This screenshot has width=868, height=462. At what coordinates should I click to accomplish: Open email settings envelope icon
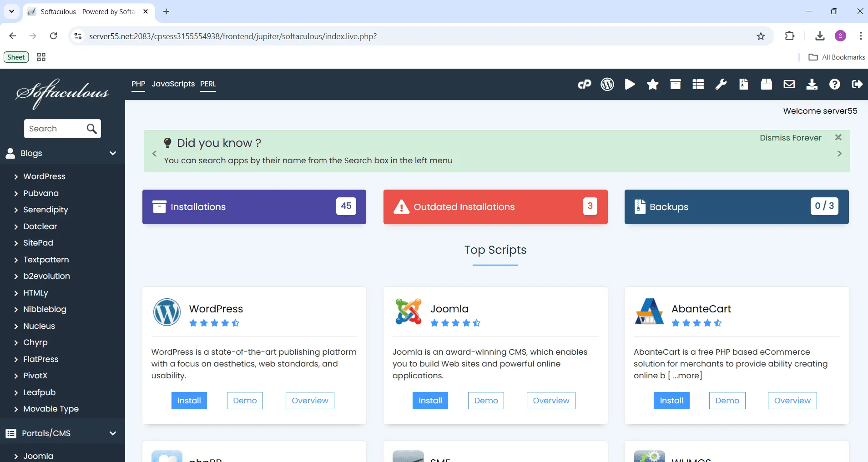(x=789, y=84)
